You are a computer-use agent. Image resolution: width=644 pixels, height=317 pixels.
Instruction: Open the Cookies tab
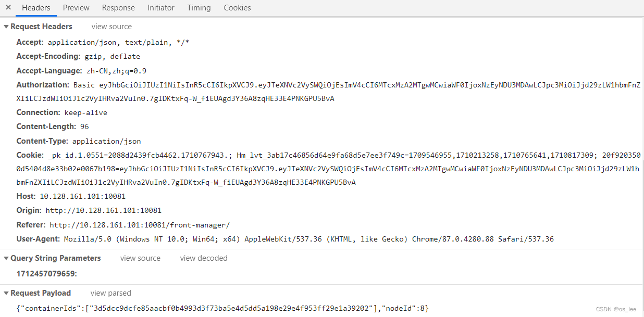tap(237, 7)
